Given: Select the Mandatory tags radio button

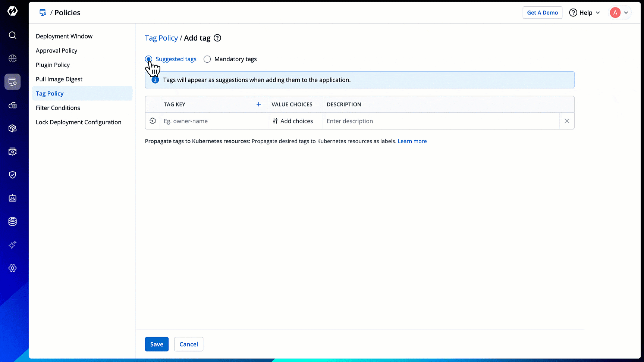Looking at the screenshot, I should point(207,59).
